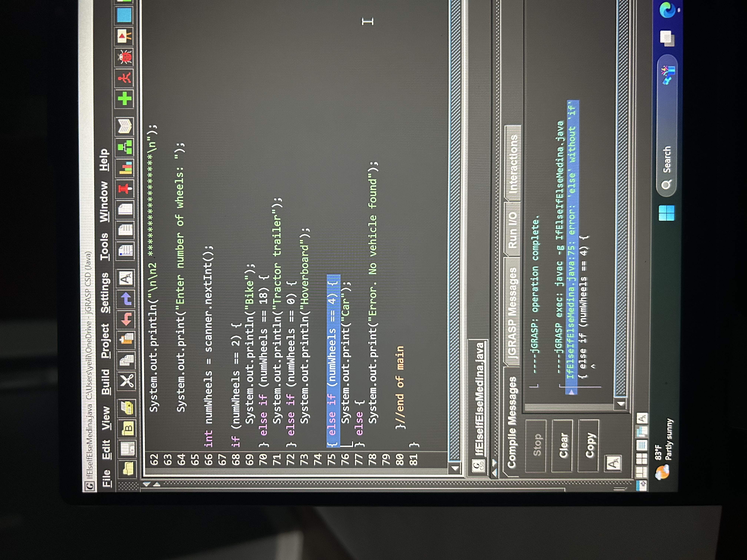
Task: Toggle line numbers page icon
Action: pos(126,210)
